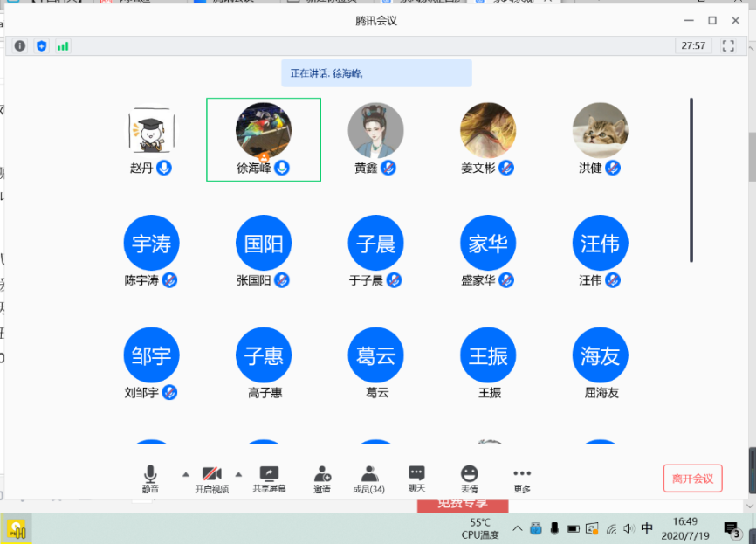The height and width of the screenshot is (544, 756).
Task: Leave the meeting (离开会议)
Action: pos(692,479)
